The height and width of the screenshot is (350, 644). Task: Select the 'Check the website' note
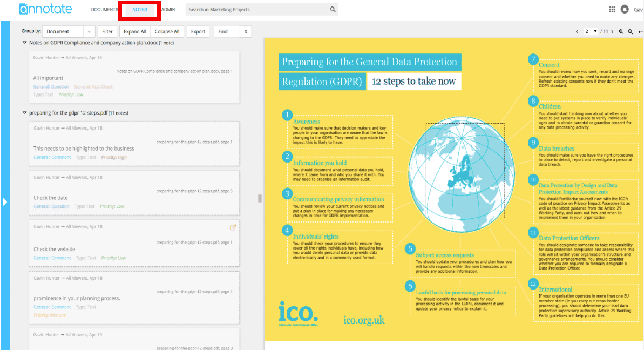click(x=134, y=243)
